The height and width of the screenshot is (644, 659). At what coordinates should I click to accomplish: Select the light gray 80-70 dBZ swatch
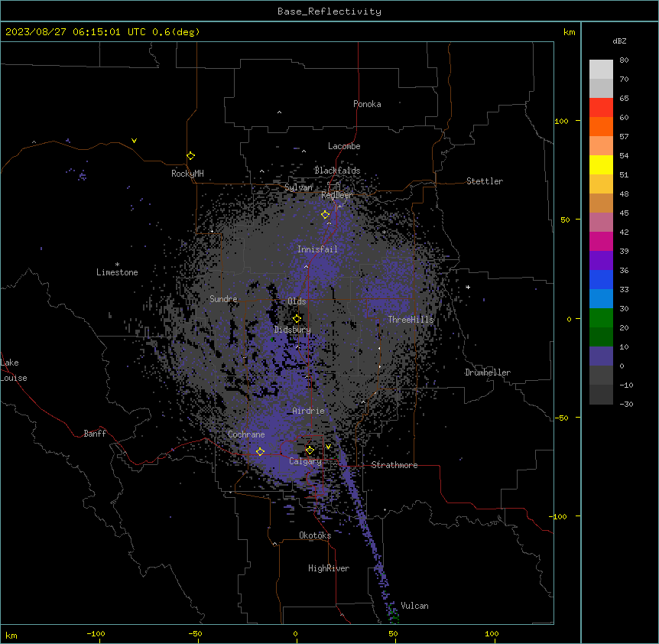click(601, 70)
